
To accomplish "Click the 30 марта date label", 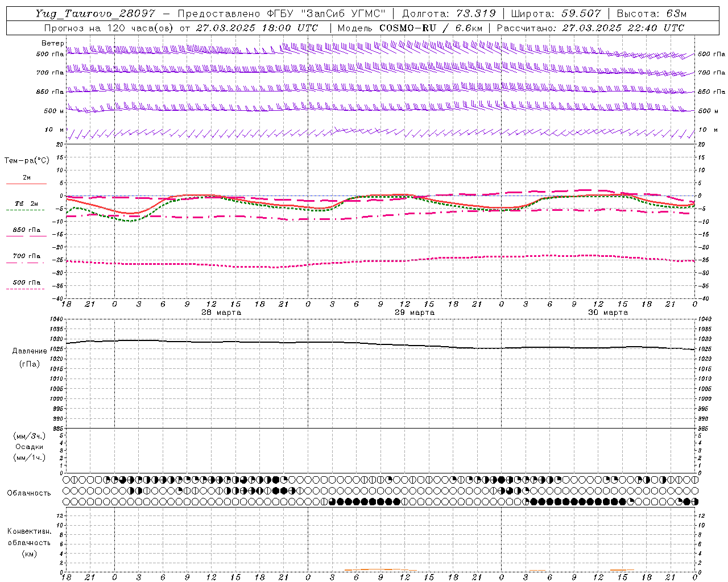I will [608, 313].
